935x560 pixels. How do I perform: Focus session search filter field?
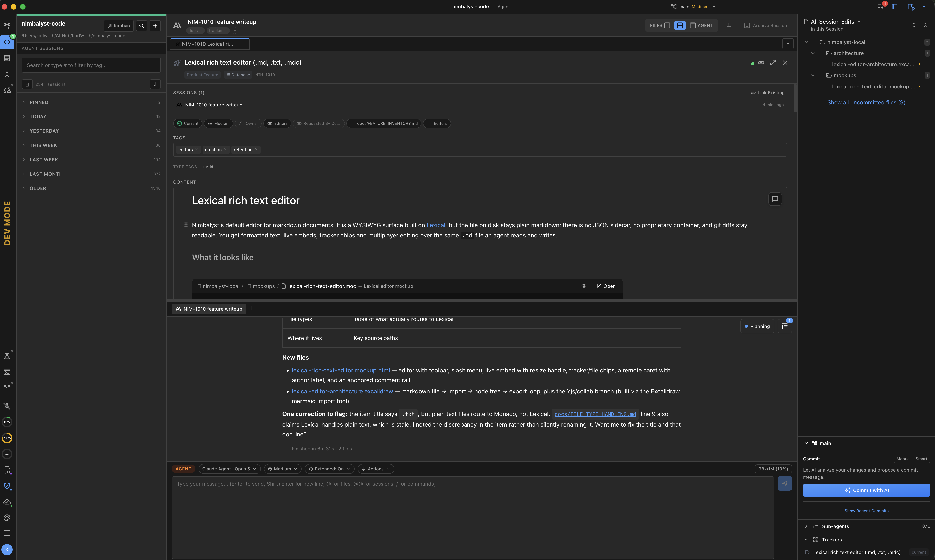click(x=91, y=65)
